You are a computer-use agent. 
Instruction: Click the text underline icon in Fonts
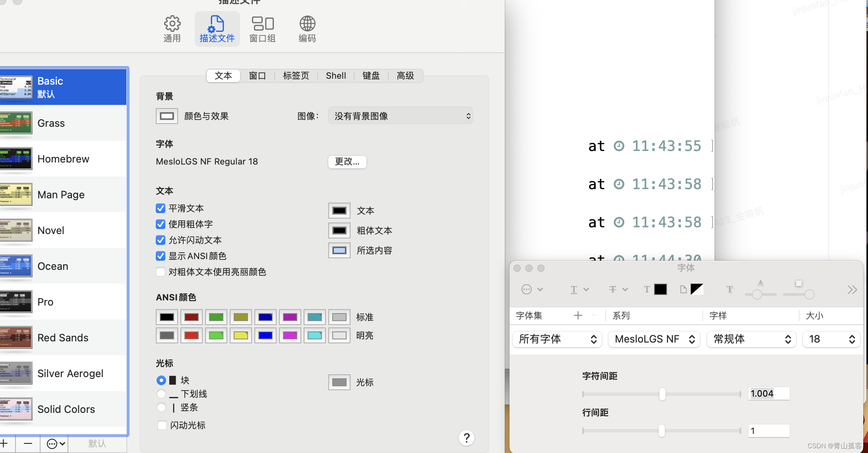pos(574,290)
